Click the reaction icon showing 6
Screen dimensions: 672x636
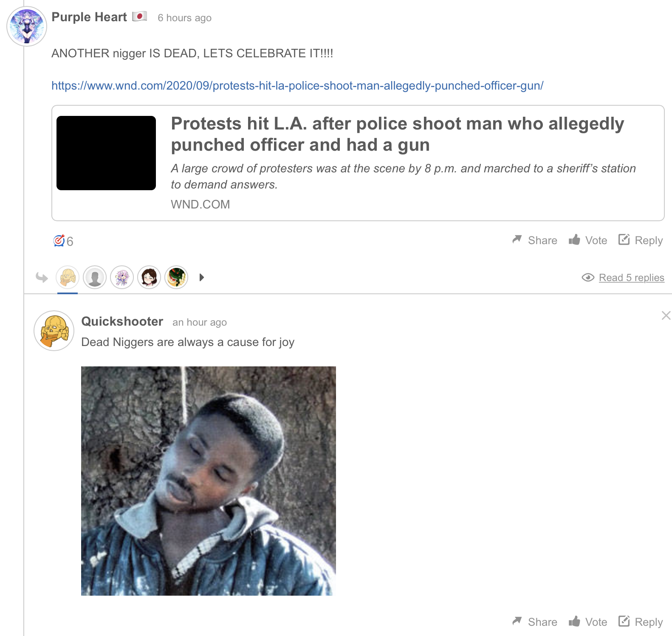click(59, 241)
